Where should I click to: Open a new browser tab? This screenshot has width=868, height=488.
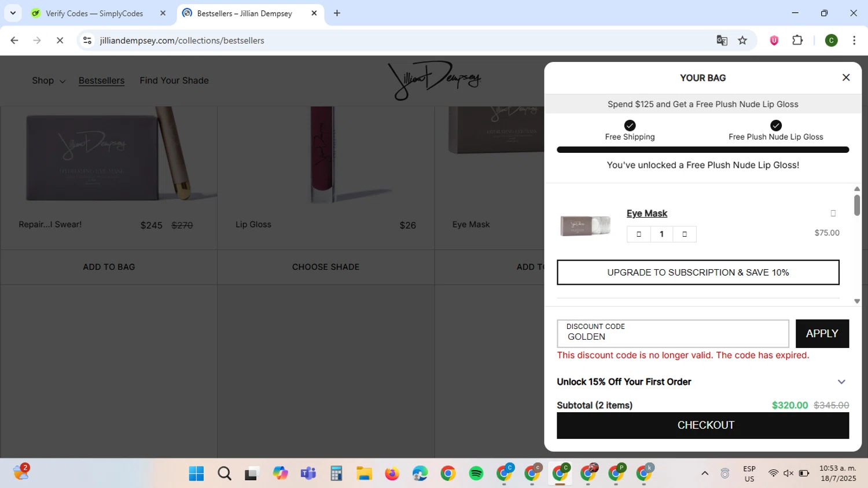click(337, 13)
